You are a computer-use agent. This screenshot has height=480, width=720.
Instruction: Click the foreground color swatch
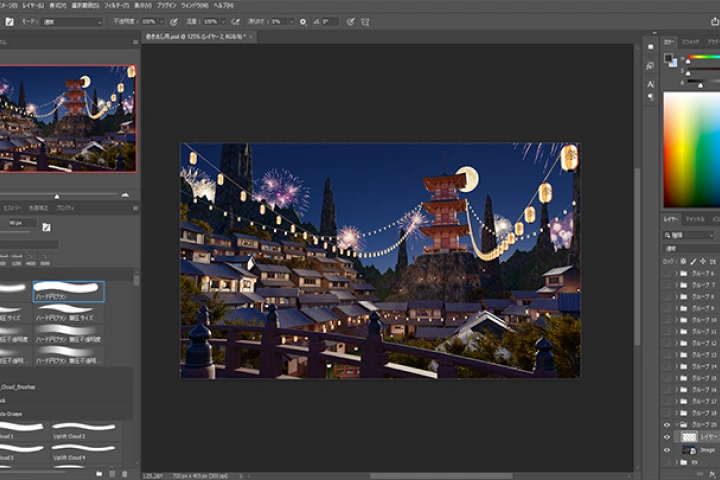tap(668, 58)
